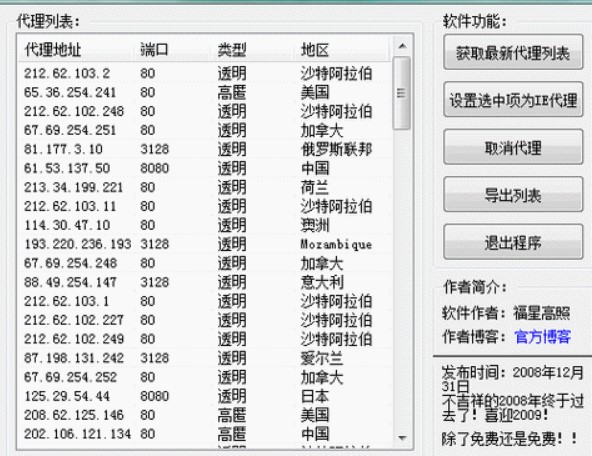
Task: Select proxy row 81.177.3.10
Action: 205,149
